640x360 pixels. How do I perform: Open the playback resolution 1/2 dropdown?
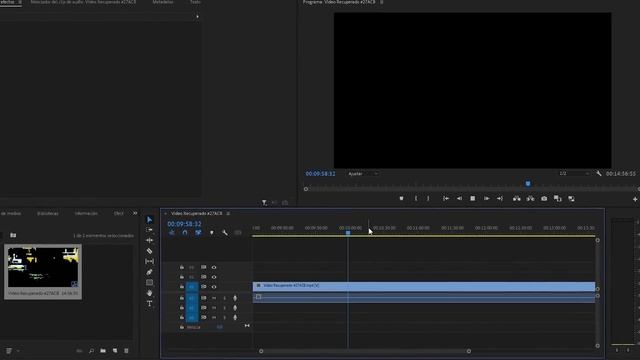[x=574, y=173]
